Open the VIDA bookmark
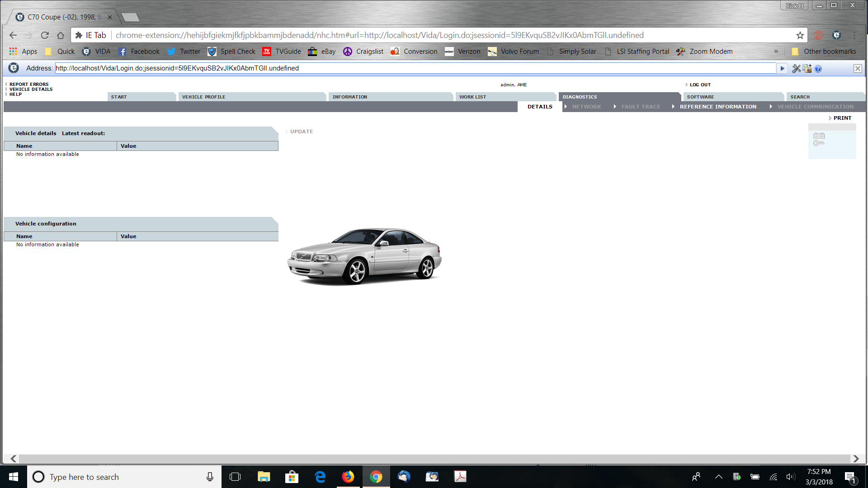Image resolution: width=868 pixels, height=488 pixels. (96, 52)
